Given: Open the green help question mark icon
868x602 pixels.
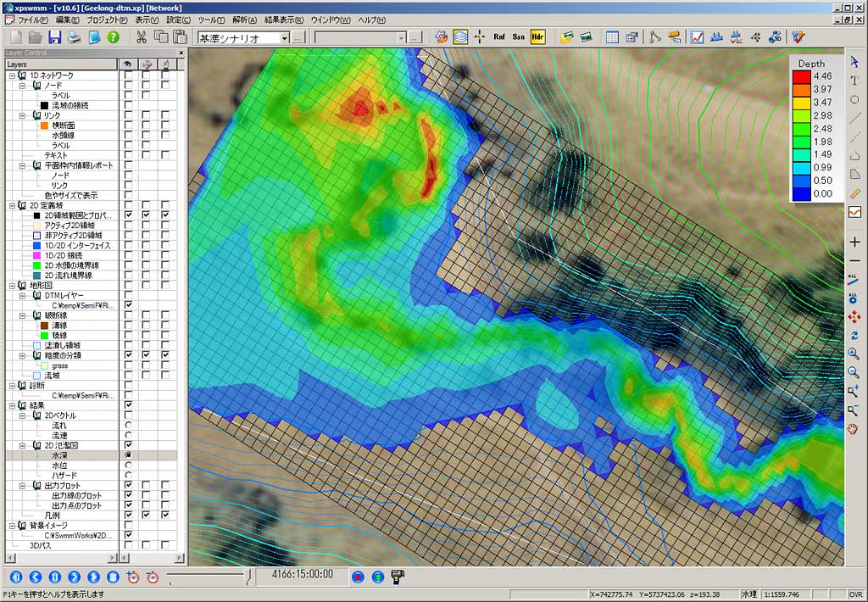Looking at the screenshot, I should [x=113, y=37].
